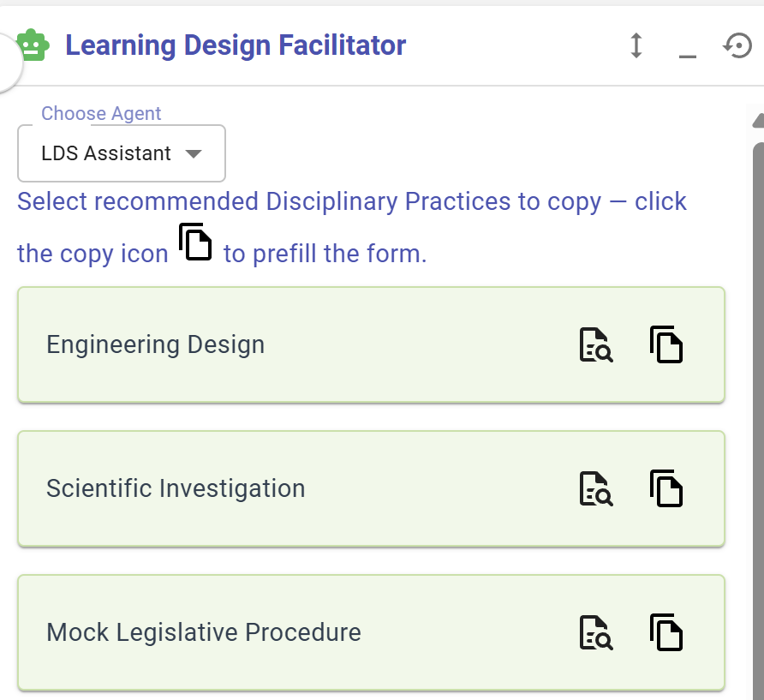This screenshot has height=700, width=764.
Task: Copy Mock Legislative Procedure to prefill form
Action: [666, 632]
